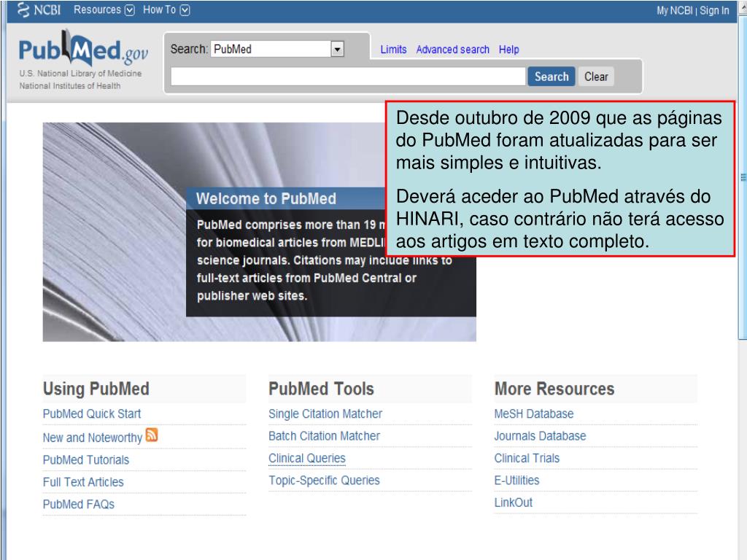The image size is (747, 560).
Task: Click National Institutes of Health text
Action: point(70,86)
